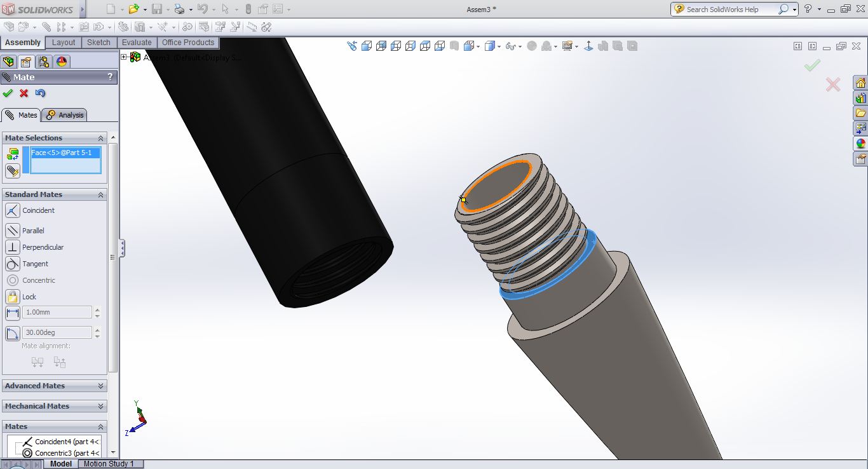Image resolution: width=868 pixels, height=469 pixels.
Task: Toggle the Perpendicular mate option
Action: click(13, 247)
